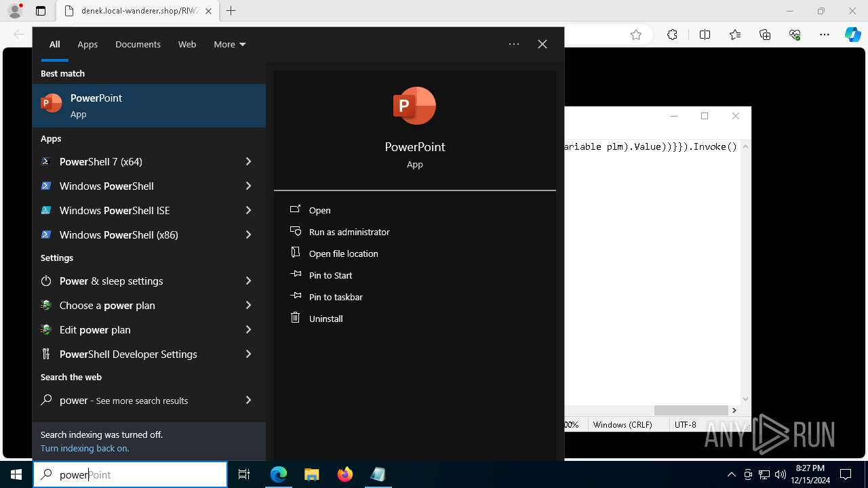This screenshot has height=488, width=868.
Task: Expand Windows PowerShell options chevron
Action: [x=248, y=186]
